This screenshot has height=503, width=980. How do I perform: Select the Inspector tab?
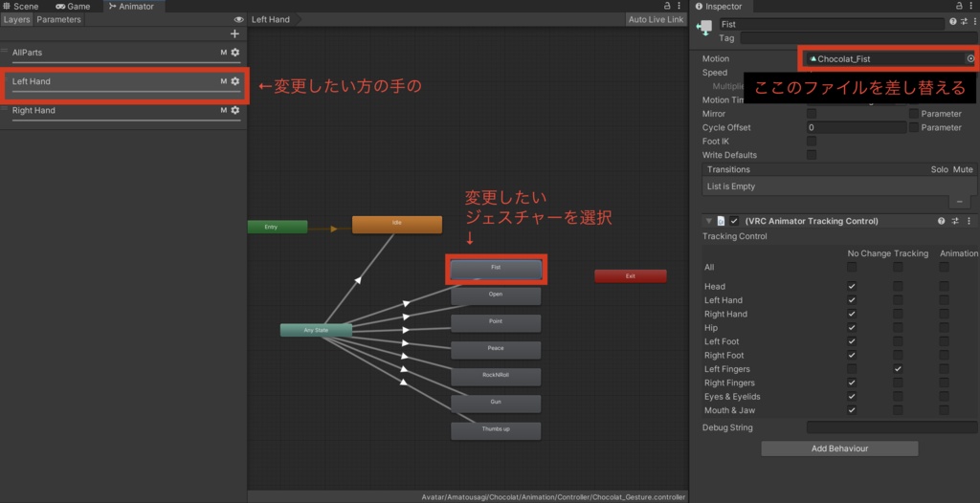tap(719, 7)
